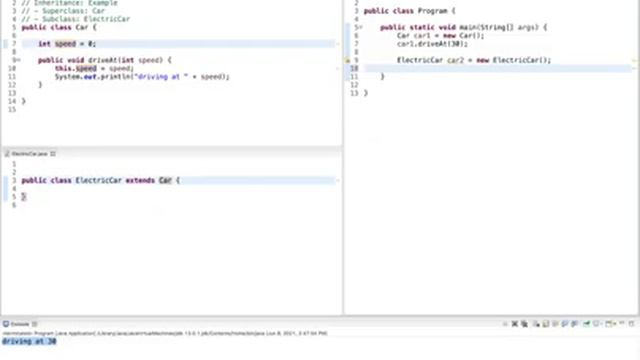Click the Program Java Application launch description line

coord(165,333)
